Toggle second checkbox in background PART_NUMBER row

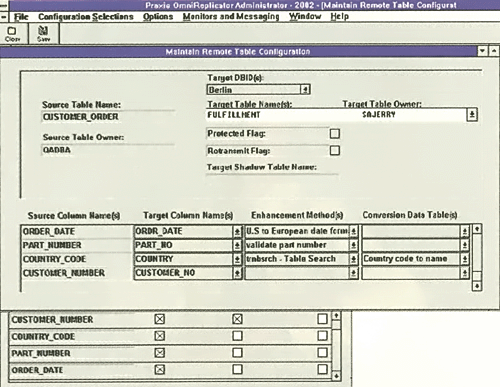point(237,353)
